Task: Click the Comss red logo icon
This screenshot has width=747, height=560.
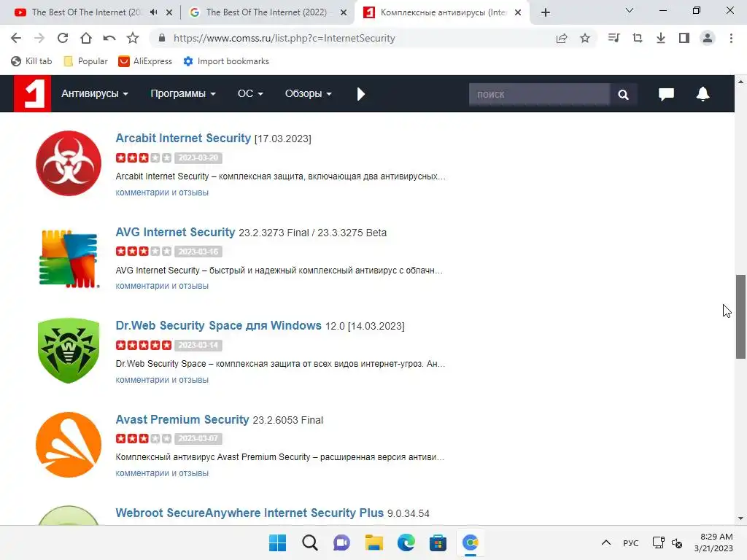Action: point(32,94)
